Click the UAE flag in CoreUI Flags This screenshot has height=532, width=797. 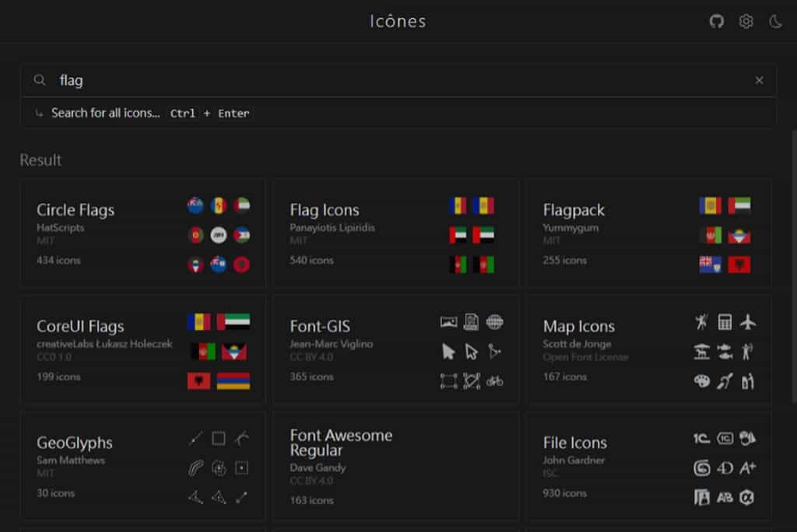[233, 322]
